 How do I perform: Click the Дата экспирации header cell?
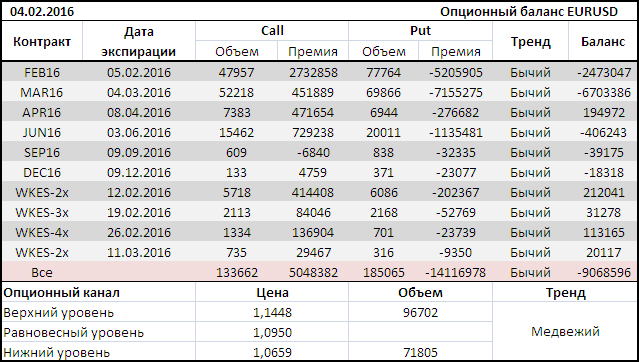(x=139, y=42)
